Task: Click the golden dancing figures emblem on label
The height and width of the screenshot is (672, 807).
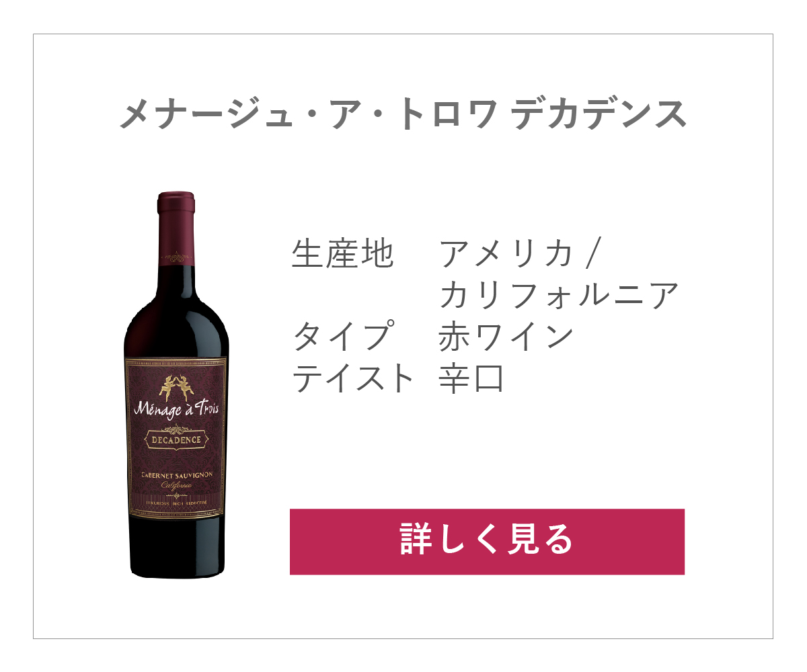Action: coord(176,388)
